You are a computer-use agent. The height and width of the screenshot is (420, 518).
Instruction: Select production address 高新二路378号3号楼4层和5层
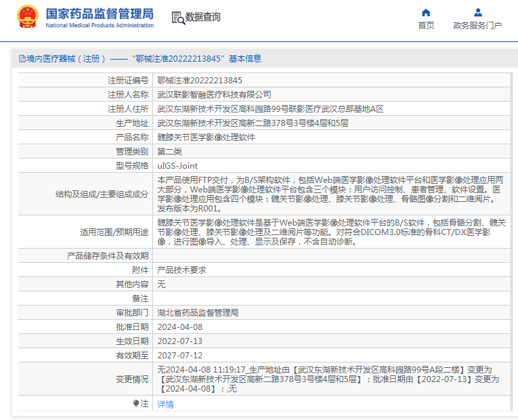click(x=253, y=123)
